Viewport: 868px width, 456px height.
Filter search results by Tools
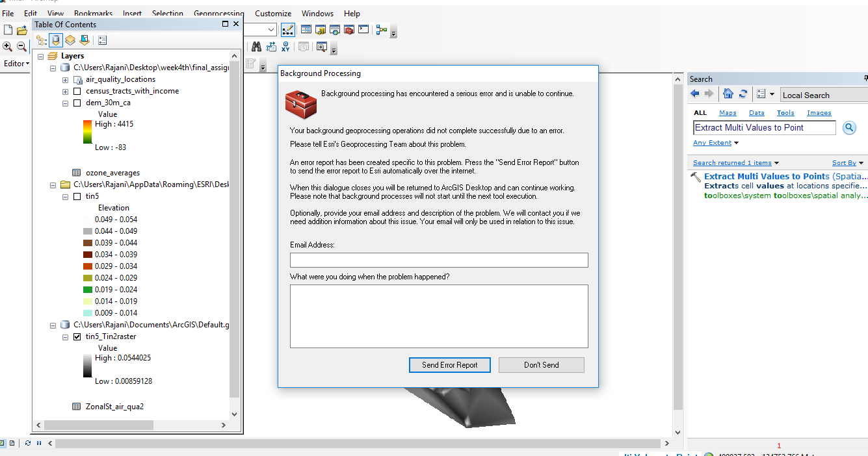[x=785, y=113]
